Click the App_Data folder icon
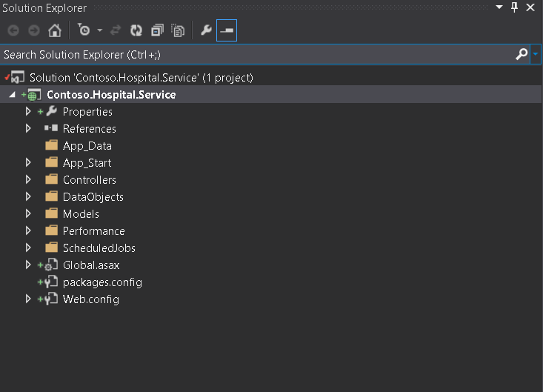The height and width of the screenshot is (392, 543). 52,145
